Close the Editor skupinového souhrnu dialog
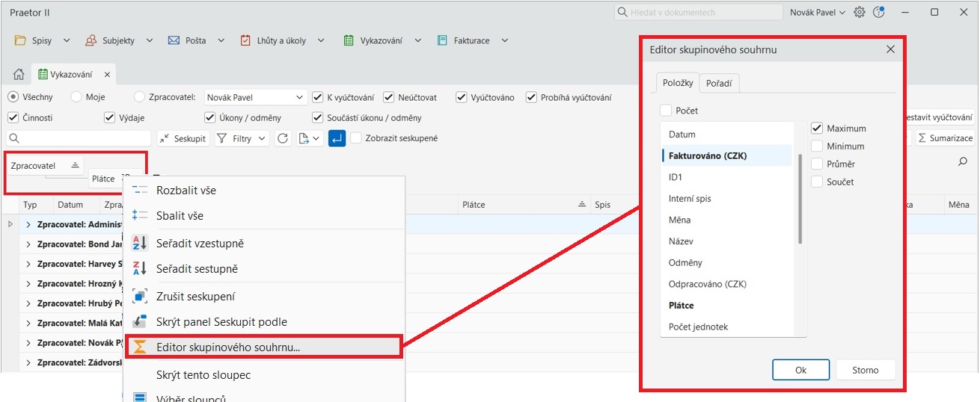This screenshot has width=980, height=402. pos(890,49)
